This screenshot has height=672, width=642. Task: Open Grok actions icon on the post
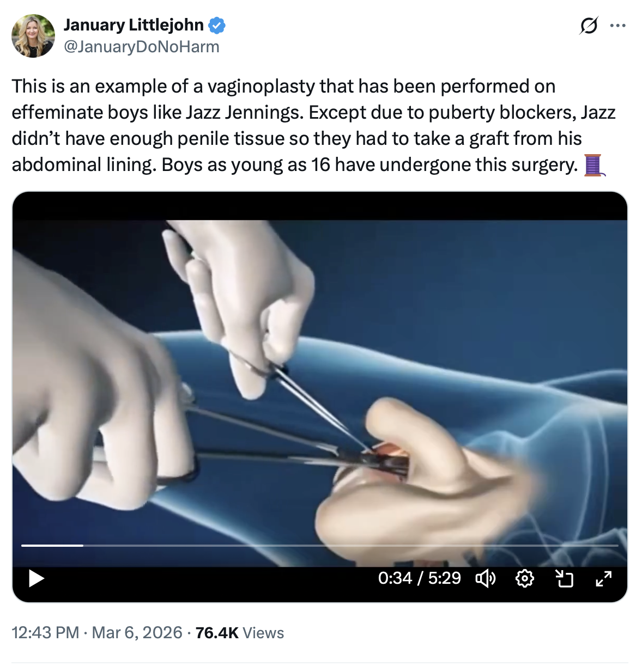click(x=589, y=26)
